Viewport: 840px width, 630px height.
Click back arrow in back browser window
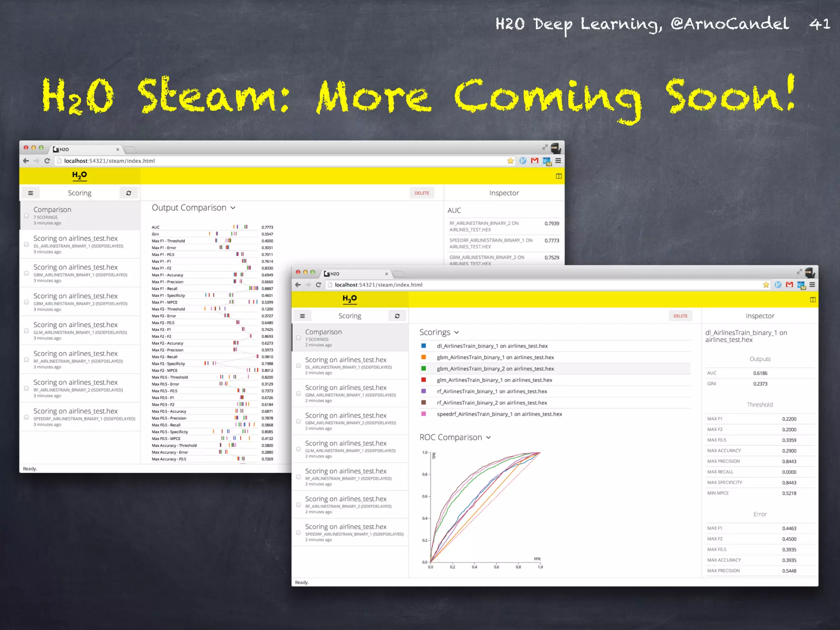click(x=26, y=161)
